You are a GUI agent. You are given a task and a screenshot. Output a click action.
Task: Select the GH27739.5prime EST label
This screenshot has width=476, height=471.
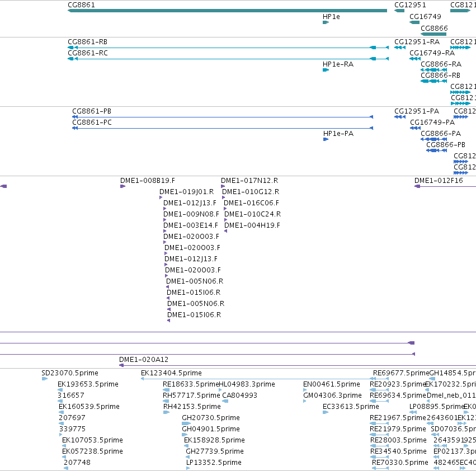[215, 451]
